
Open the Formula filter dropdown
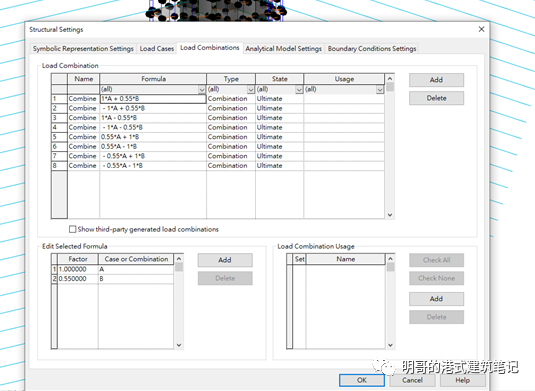(202, 89)
